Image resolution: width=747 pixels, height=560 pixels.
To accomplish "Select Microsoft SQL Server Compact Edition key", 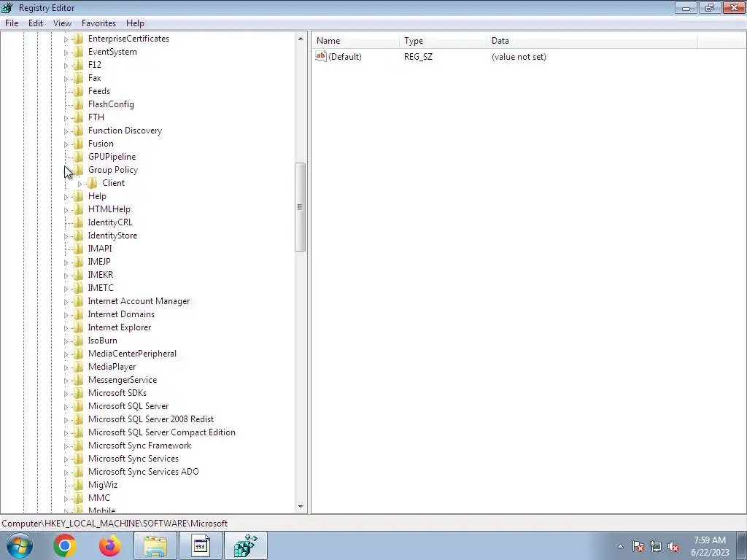I will pos(161,432).
